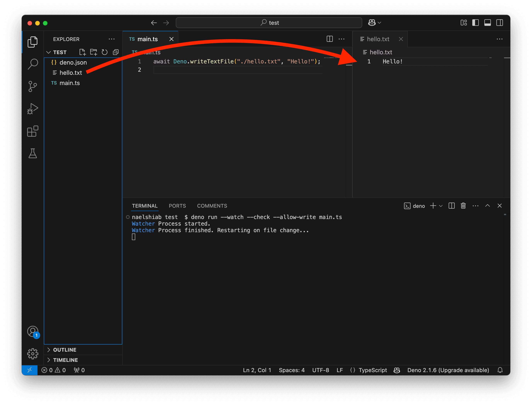The image size is (532, 404).
Task: Maximize the panel size chevron
Action: (488, 206)
